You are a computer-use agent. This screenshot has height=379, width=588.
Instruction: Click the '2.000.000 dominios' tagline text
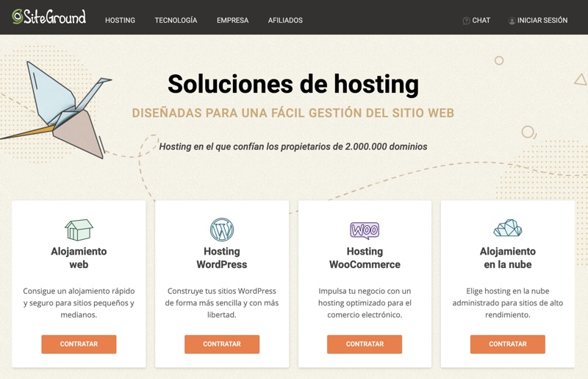point(293,146)
